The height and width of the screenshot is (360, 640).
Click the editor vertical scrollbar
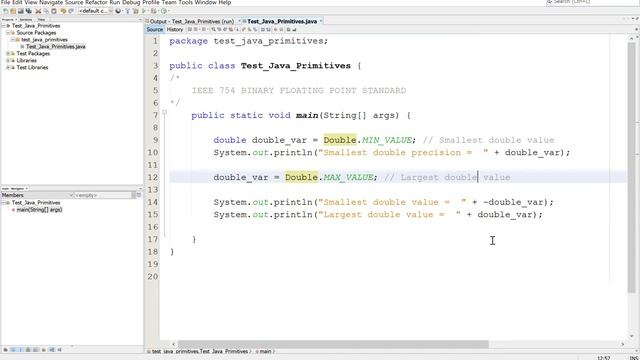[632, 167]
